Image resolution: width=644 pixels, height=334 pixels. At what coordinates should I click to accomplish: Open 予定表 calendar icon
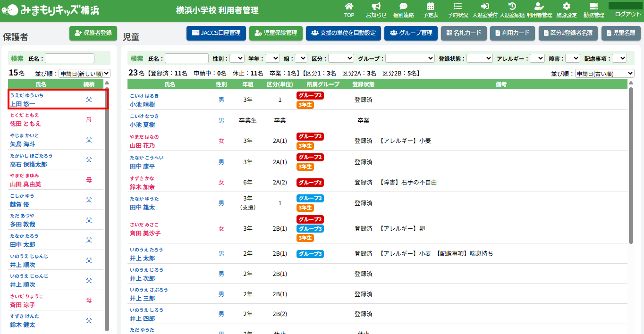point(430,7)
